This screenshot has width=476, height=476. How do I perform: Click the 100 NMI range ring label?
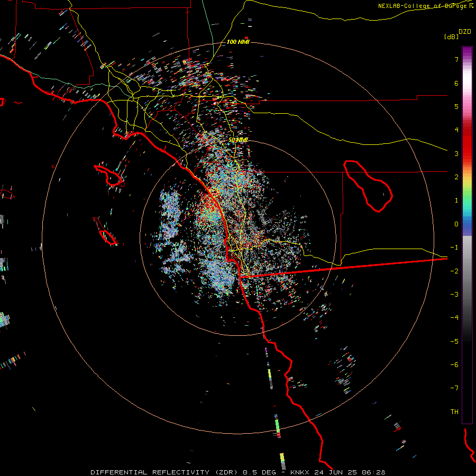coord(238,42)
